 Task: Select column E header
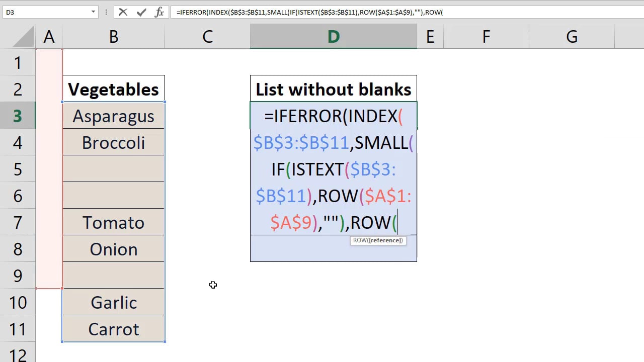click(x=430, y=37)
